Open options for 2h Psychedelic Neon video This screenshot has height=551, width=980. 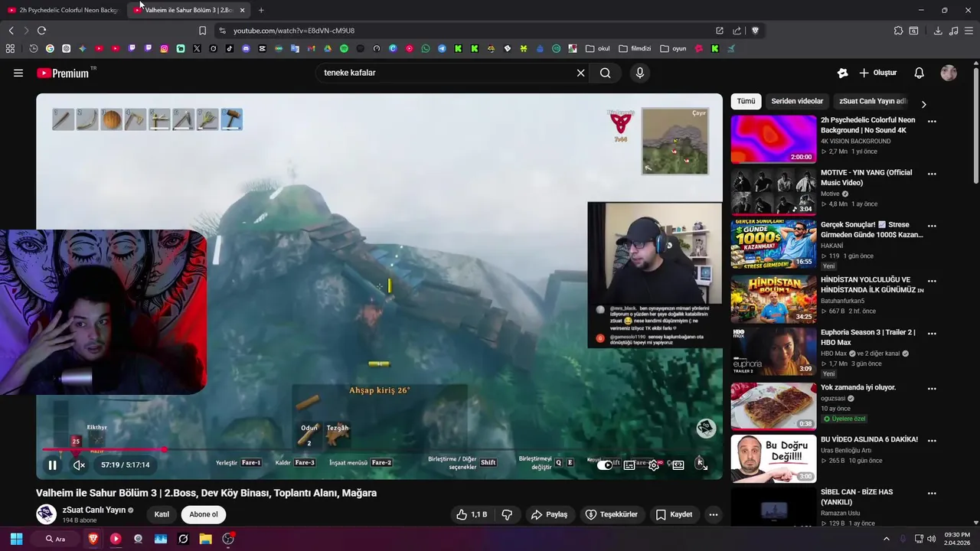pyautogui.click(x=932, y=121)
